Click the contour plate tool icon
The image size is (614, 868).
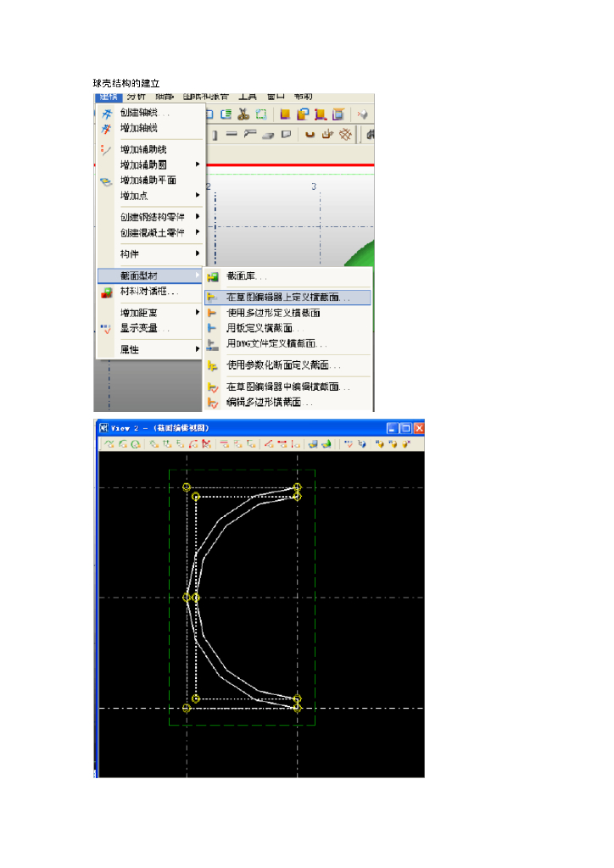(287, 134)
